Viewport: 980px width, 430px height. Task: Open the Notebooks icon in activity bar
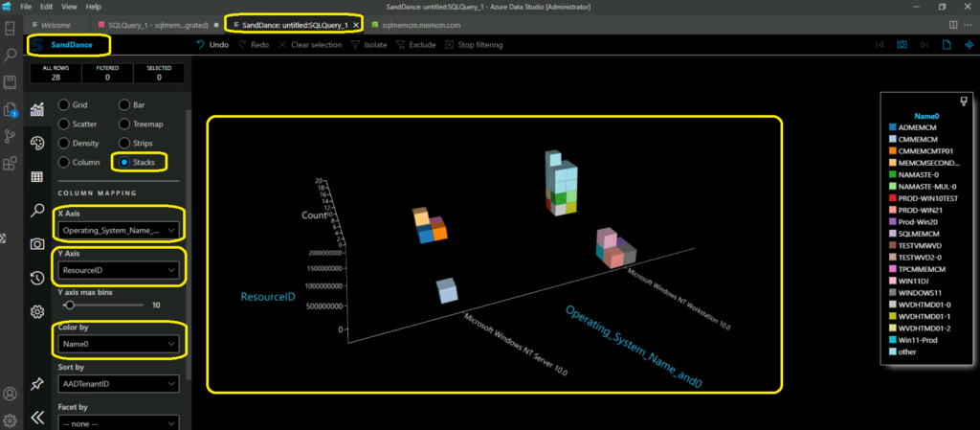[10, 82]
